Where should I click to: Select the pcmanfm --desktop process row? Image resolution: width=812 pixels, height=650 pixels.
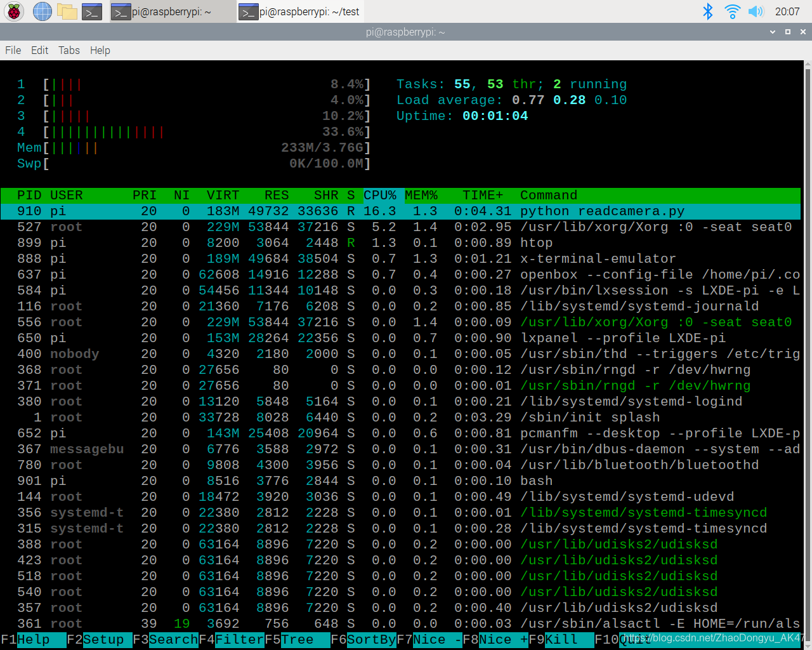pyautogui.click(x=400, y=434)
